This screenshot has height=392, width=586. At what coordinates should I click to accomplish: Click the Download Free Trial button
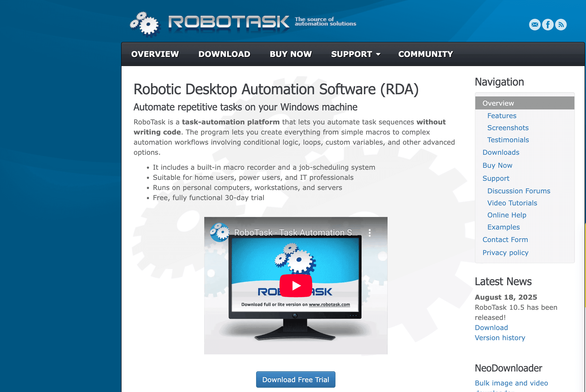(295, 379)
